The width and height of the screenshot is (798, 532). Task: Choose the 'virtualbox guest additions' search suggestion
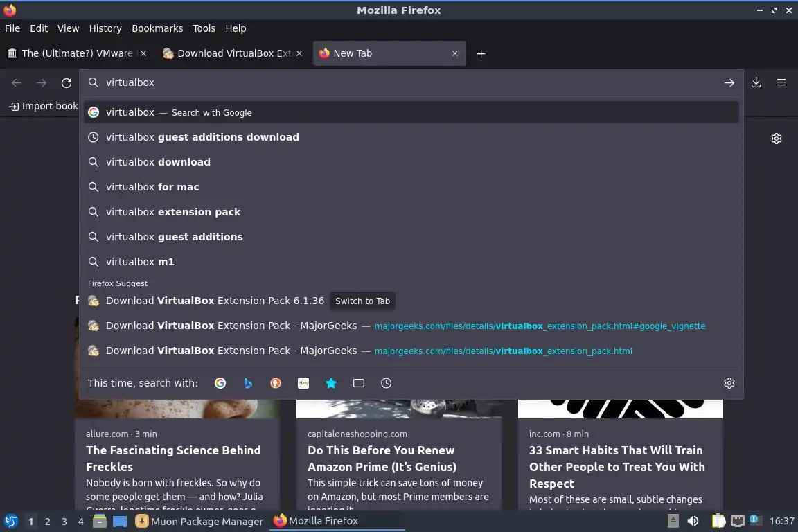(411, 237)
